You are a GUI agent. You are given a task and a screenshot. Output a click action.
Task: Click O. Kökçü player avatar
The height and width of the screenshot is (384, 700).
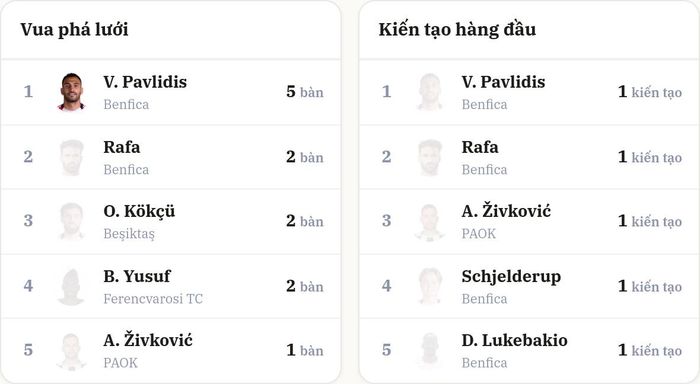pyautogui.click(x=71, y=221)
